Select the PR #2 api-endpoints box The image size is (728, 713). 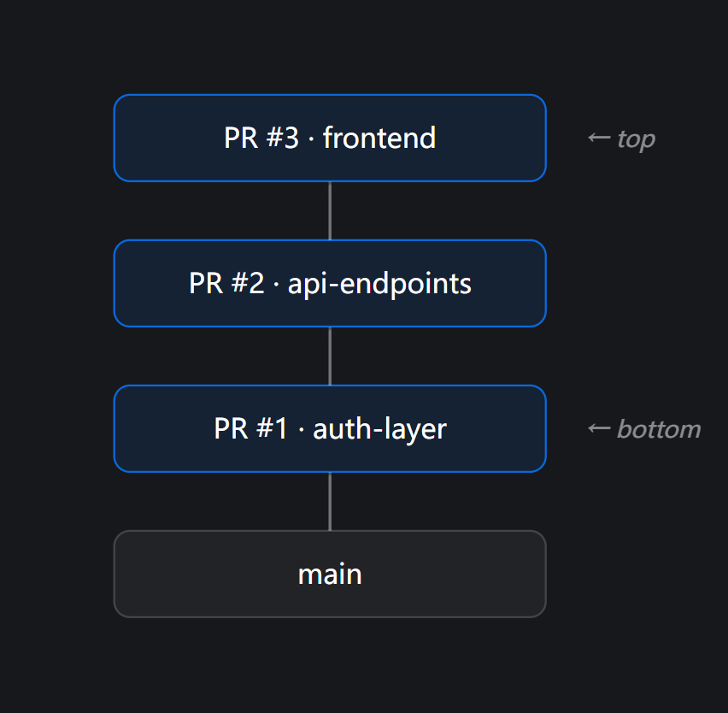[x=330, y=283]
